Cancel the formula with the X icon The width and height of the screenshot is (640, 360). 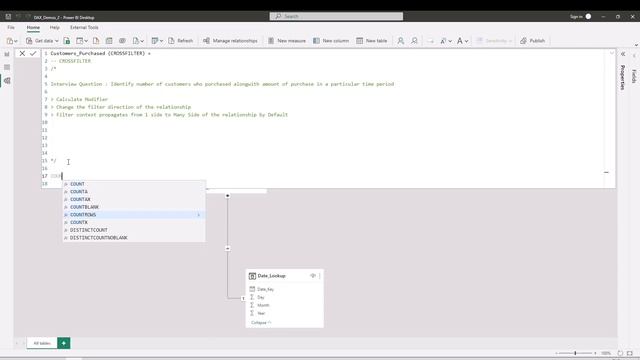click(22, 53)
